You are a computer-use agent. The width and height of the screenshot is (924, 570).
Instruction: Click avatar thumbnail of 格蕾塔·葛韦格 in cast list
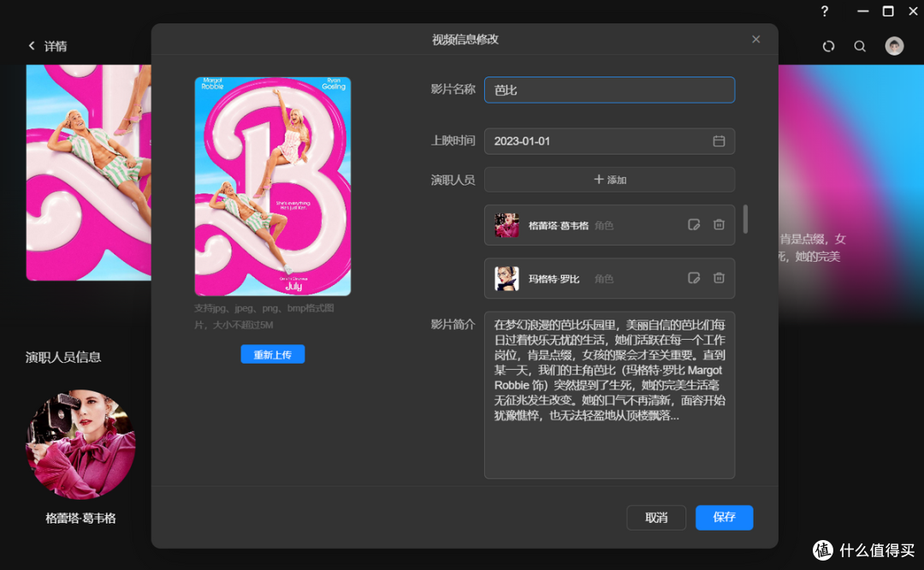pos(506,225)
